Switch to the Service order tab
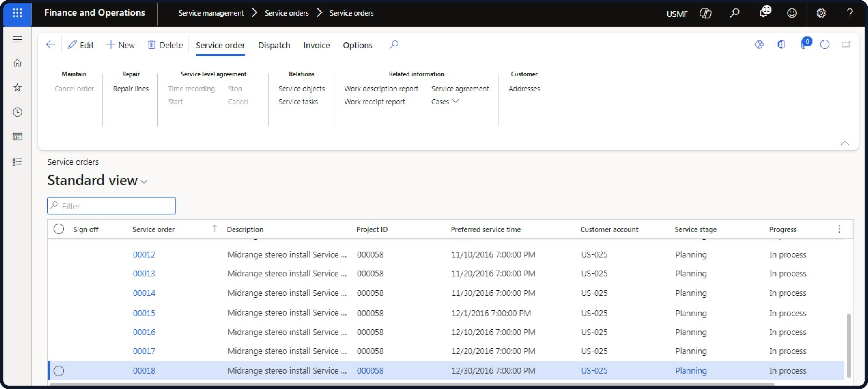 220,45
